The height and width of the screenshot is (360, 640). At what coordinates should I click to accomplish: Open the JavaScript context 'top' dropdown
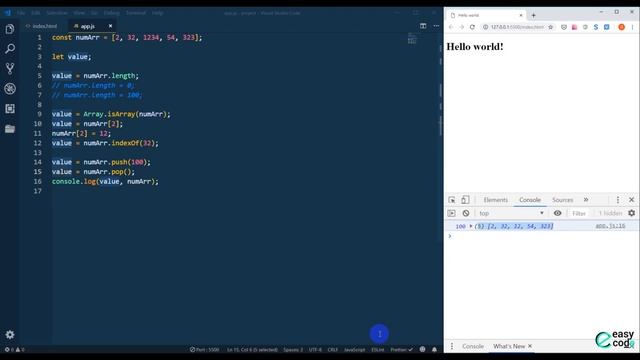pyautogui.click(x=511, y=213)
